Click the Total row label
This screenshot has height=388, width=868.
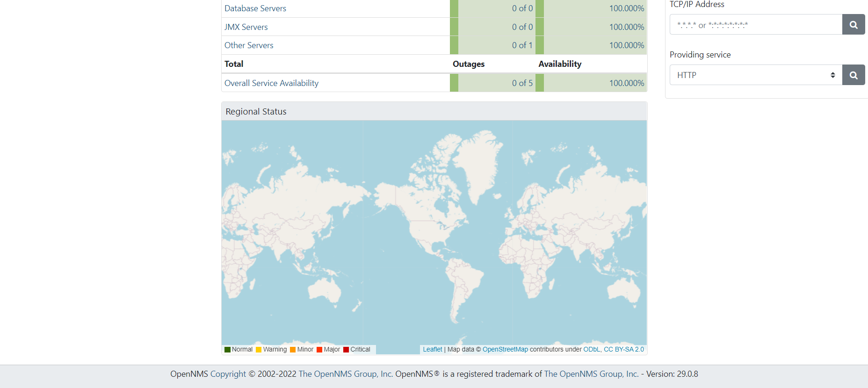click(x=234, y=64)
